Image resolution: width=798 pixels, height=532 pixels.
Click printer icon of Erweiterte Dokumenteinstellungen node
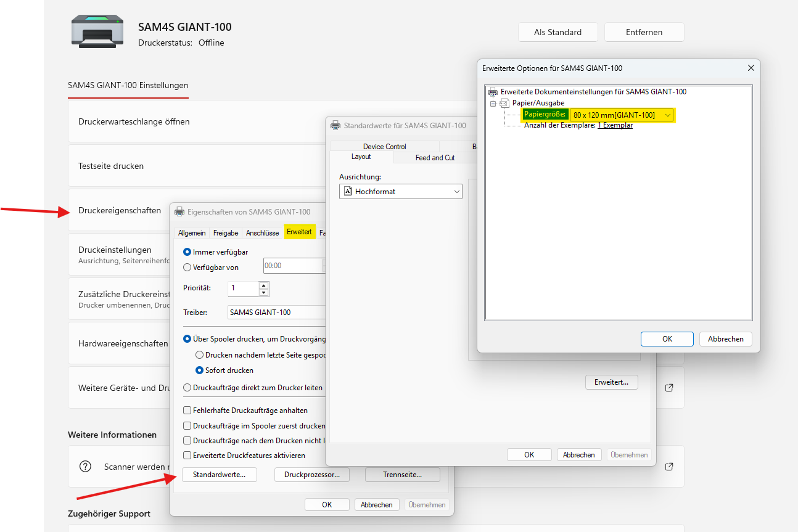493,92
